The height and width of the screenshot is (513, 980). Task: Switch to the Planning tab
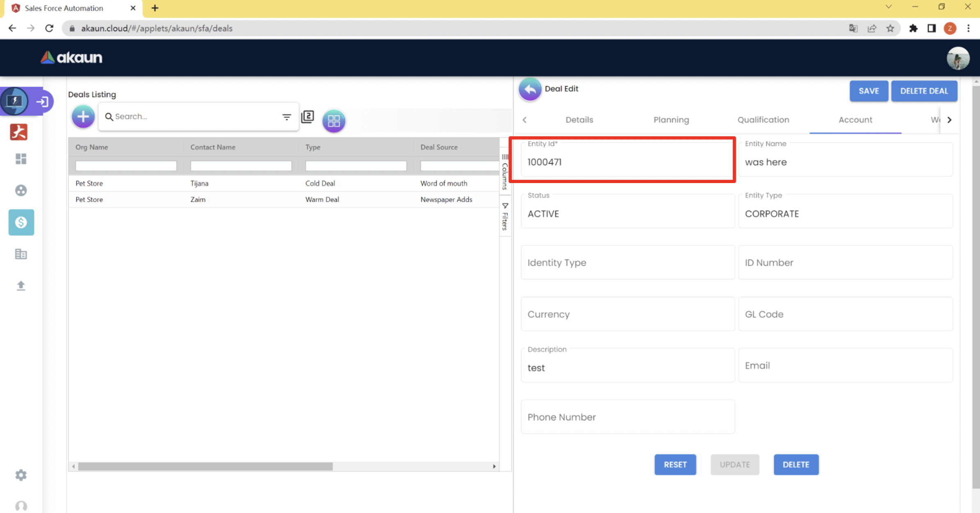671,120
